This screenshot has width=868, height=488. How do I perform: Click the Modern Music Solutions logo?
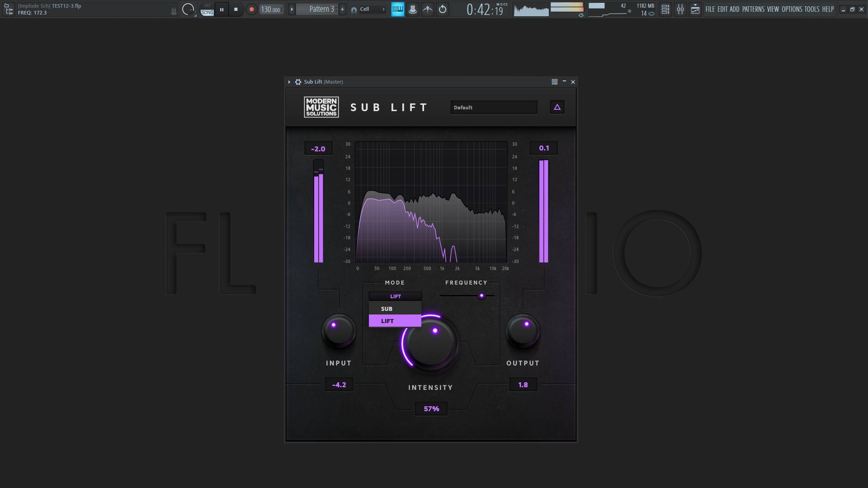click(321, 107)
